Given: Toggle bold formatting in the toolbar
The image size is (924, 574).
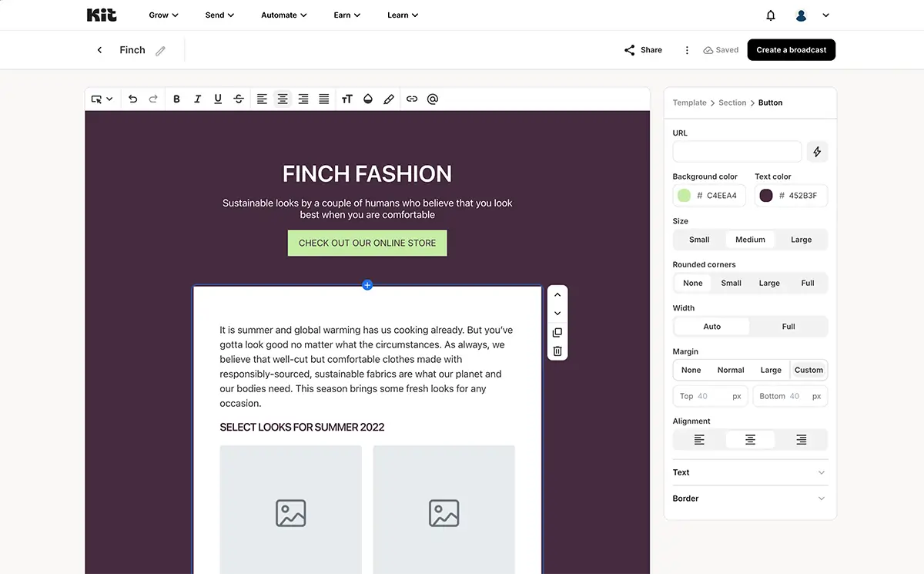Looking at the screenshot, I should click(x=176, y=99).
